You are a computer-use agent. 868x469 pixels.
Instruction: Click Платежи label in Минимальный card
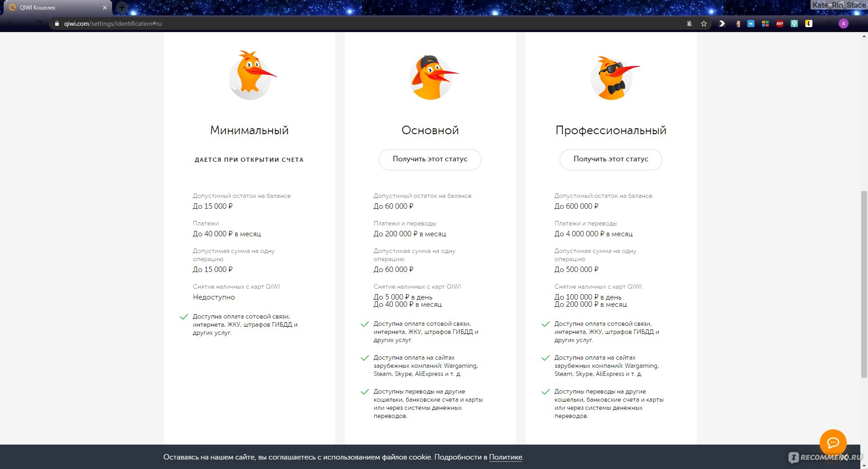(206, 224)
